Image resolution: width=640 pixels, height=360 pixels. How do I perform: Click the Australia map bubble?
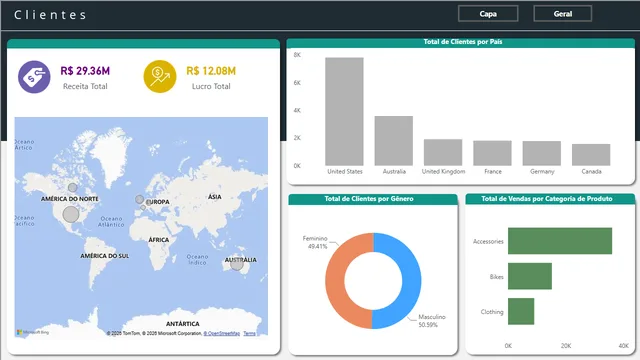point(237,264)
